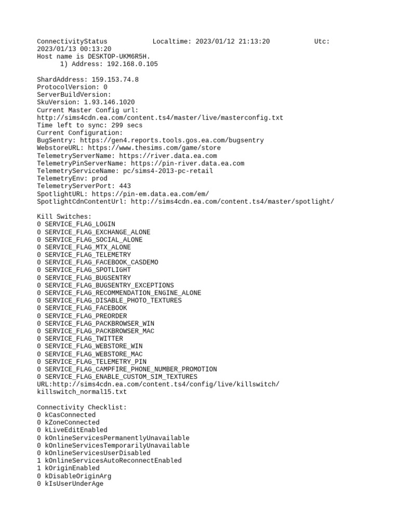This screenshot has height=532, width=399.
Task: Click the river.data.ea.com telemetry URL
Action: click(168, 156)
